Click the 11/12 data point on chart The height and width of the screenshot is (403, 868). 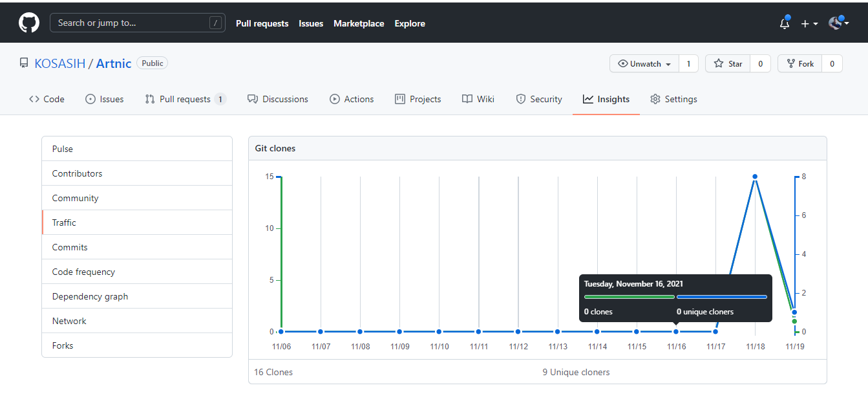tap(518, 332)
